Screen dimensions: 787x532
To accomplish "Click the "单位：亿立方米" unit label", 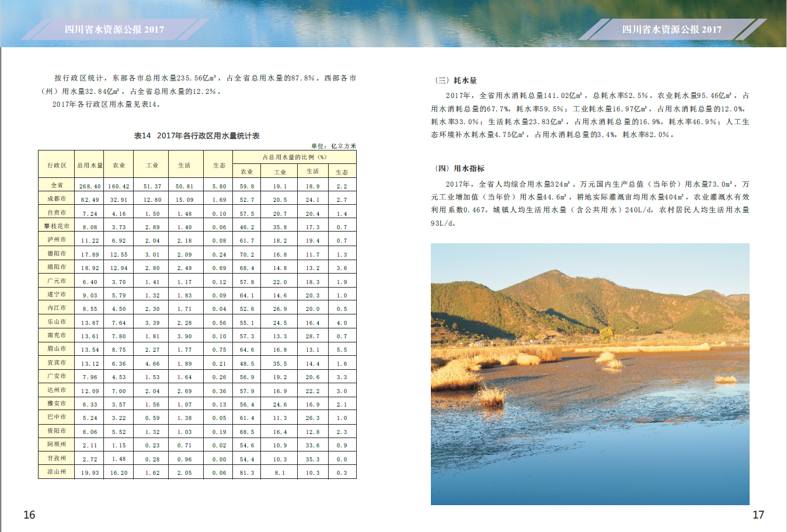I will [333, 146].
